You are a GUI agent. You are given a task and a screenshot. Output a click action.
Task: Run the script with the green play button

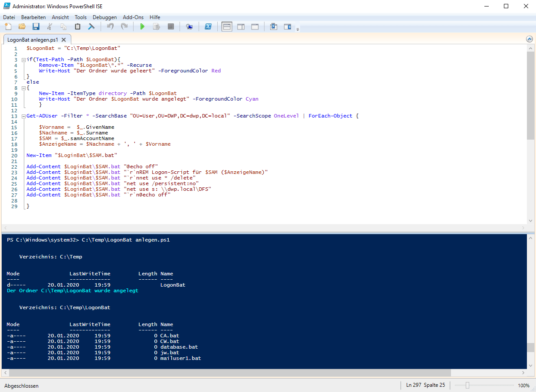click(142, 27)
